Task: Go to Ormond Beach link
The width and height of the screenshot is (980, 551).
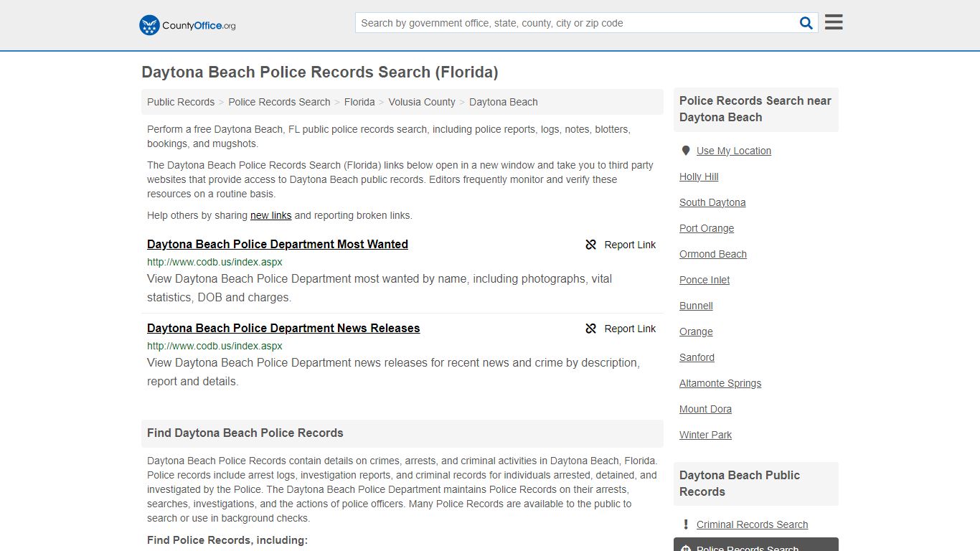Action: click(x=713, y=254)
